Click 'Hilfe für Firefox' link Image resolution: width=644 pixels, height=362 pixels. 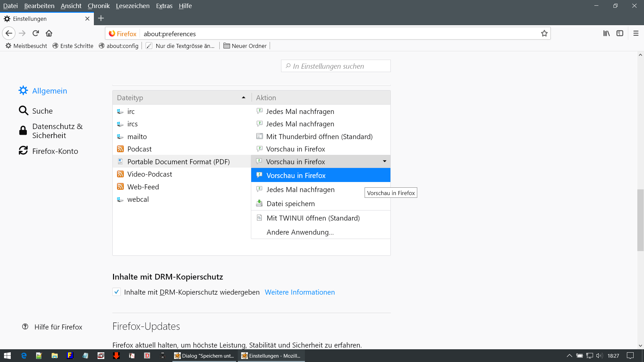tap(58, 327)
